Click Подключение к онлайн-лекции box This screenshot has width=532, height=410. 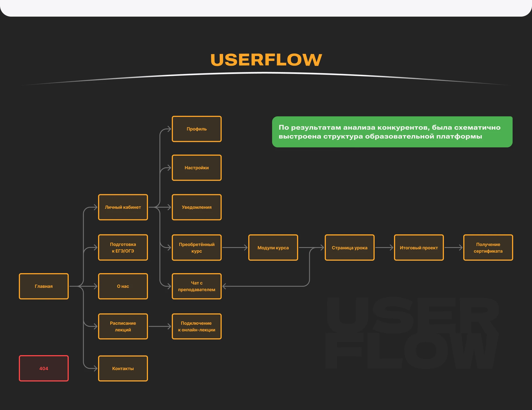(197, 326)
